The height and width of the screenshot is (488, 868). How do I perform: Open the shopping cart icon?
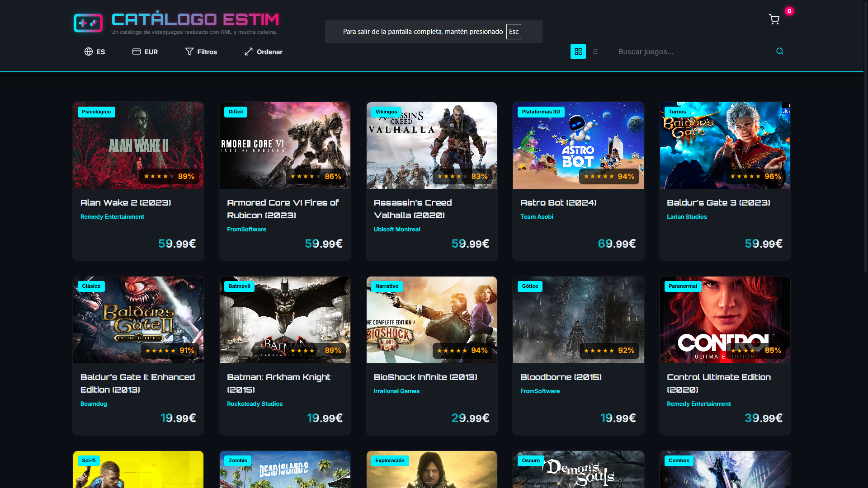pyautogui.click(x=774, y=19)
